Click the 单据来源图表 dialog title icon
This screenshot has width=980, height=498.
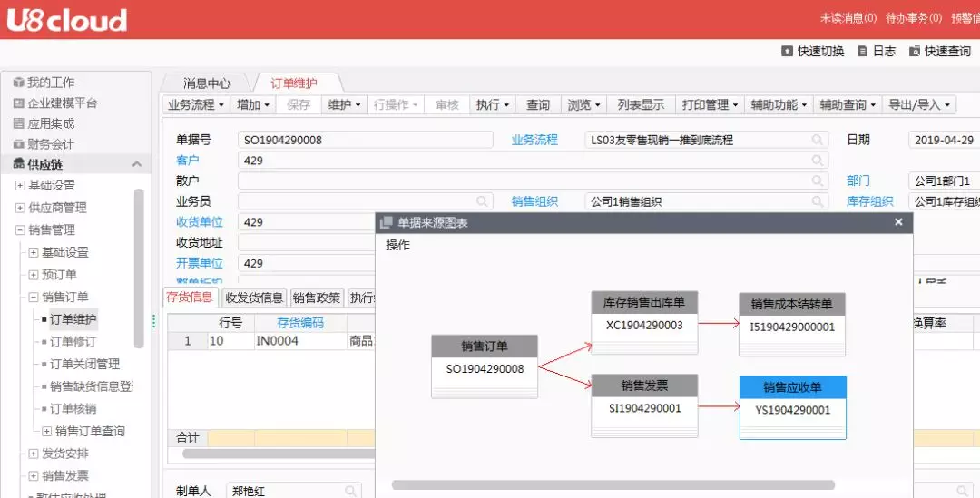click(387, 222)
